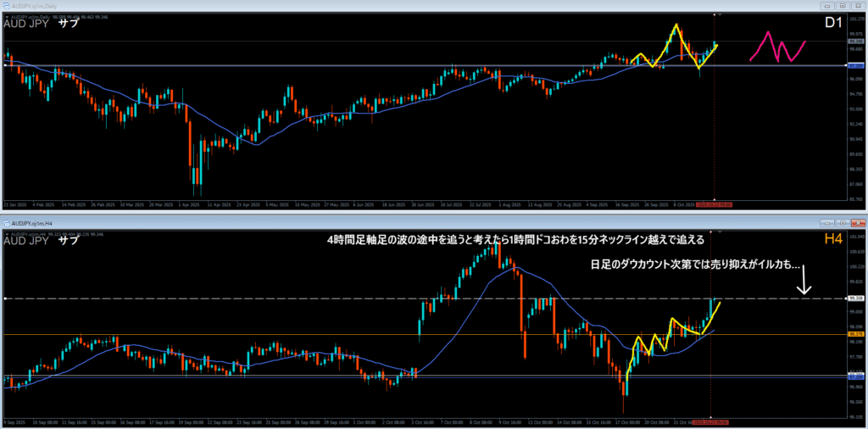
Task: Click the 1 Apr 2025 date on Daily axis
Action: [189, 204]
